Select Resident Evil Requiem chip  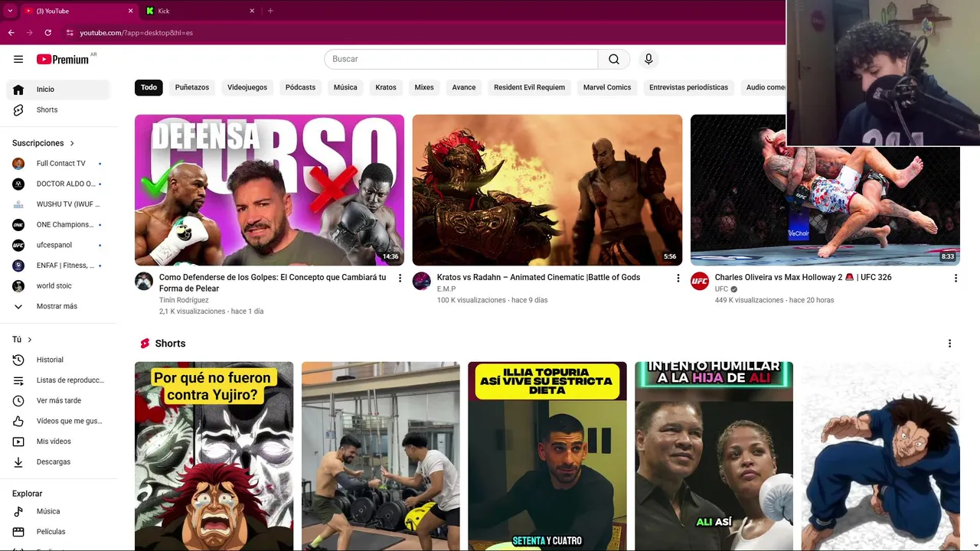[529, 87]
